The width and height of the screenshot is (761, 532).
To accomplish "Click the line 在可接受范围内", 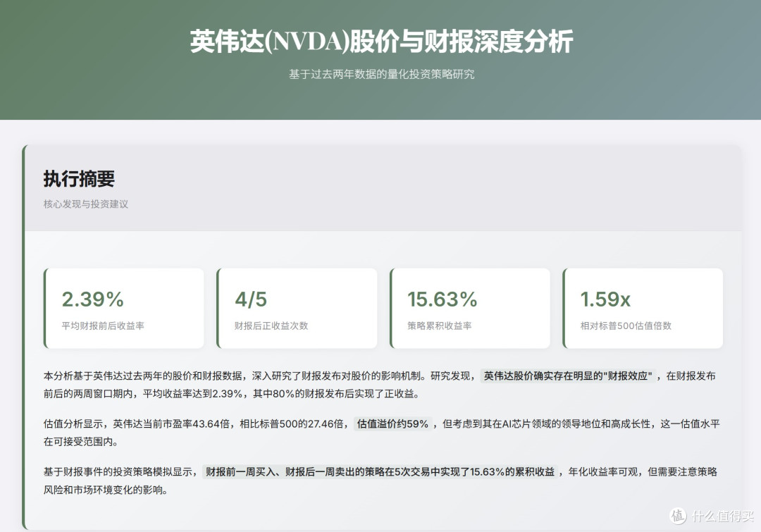I will [80, 442].
